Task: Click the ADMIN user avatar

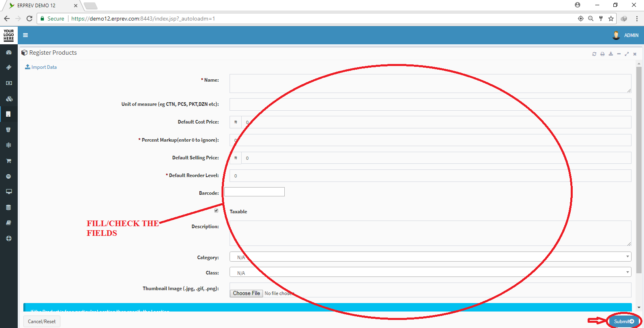Action: [x=616, y=35]
